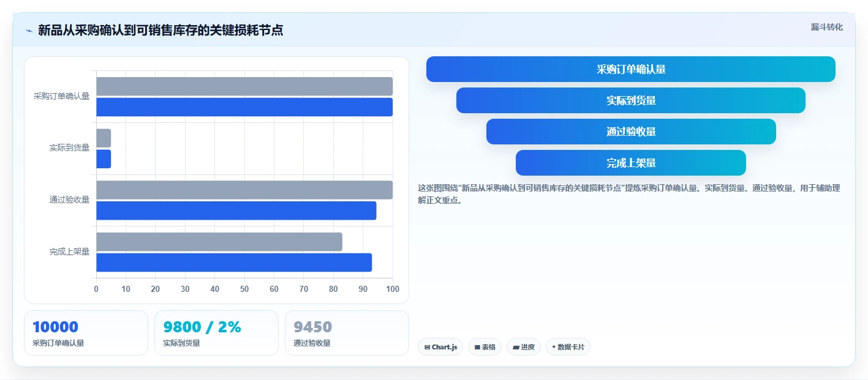Click the gray bar for 通过验收量

244,190
